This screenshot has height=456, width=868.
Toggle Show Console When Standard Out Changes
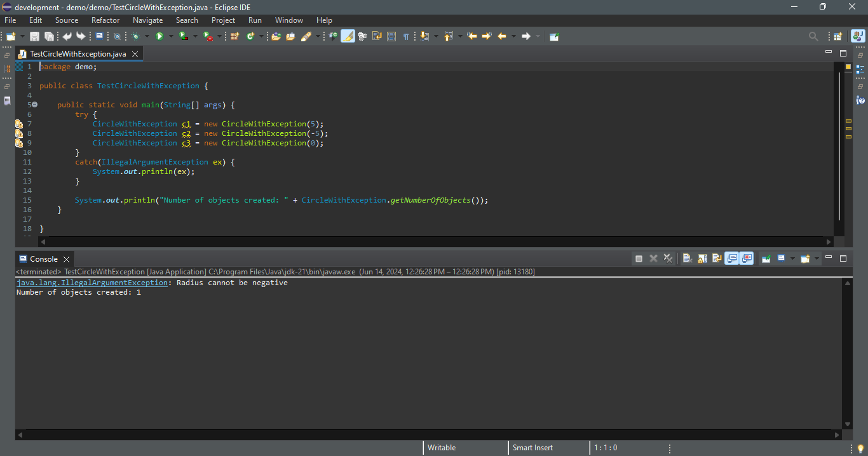pyautogui.click(x=732, y=258)
